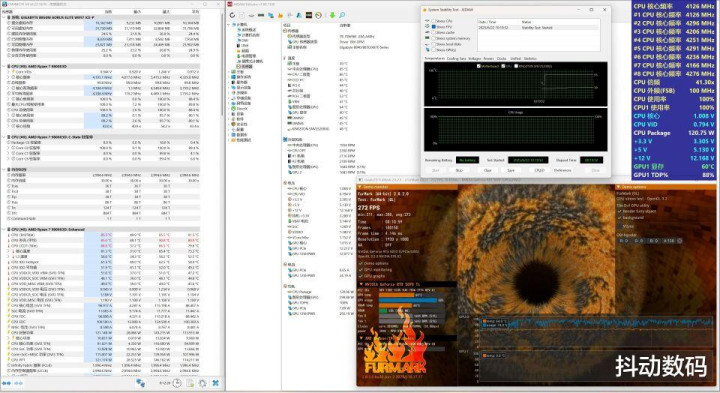Viewport: 720px width, 393px height.
Task: Click the AIDA64 gauge benchmark icon
Action: [x=318, y=15]
